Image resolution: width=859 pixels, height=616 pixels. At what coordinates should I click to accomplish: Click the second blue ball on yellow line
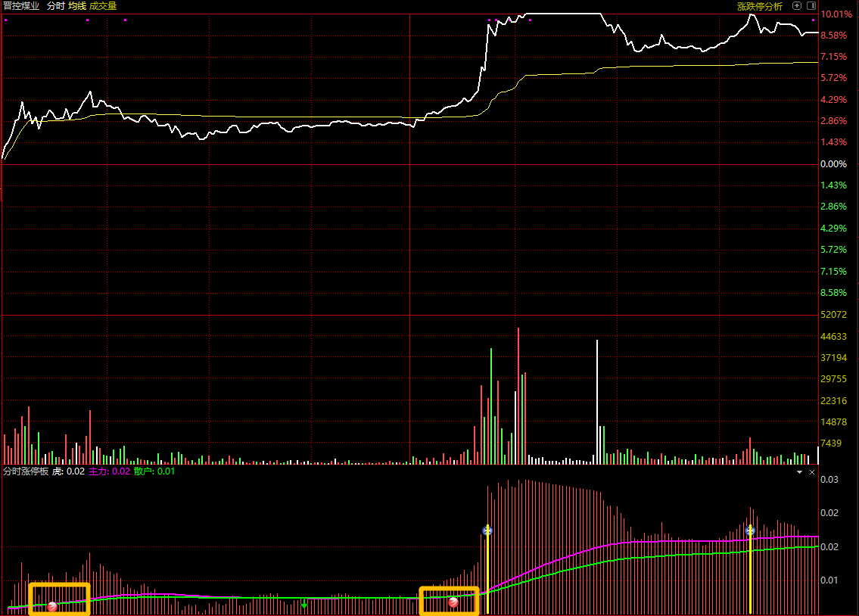point(750,530)
